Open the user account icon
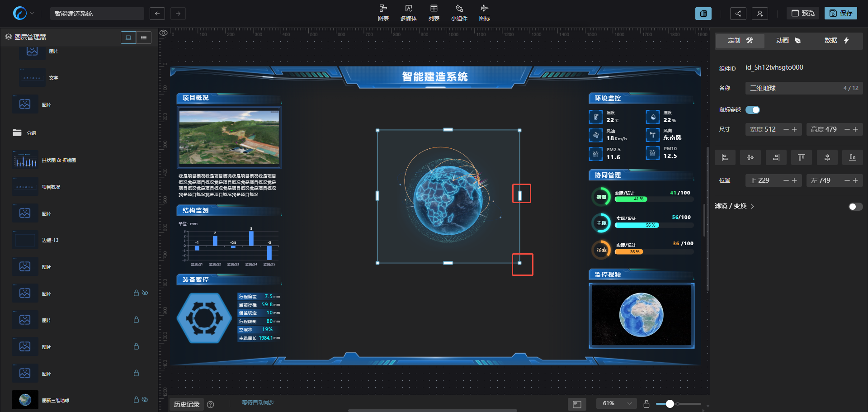 (x=759, y=14)
